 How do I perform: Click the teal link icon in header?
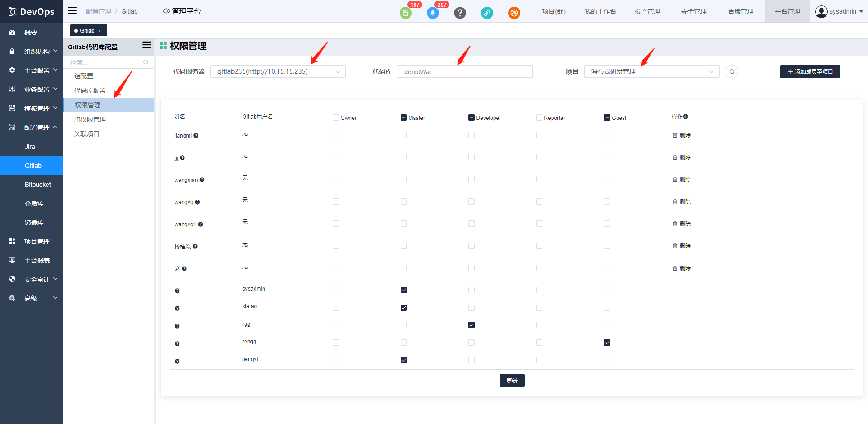click(x=487, y=13)
